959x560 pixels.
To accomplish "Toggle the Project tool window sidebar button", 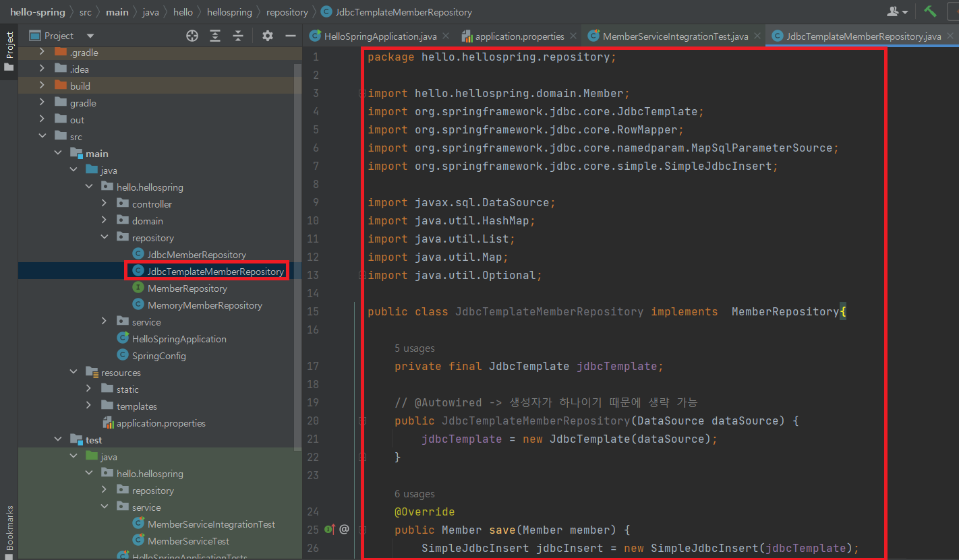I will click(x=9, y=53).
